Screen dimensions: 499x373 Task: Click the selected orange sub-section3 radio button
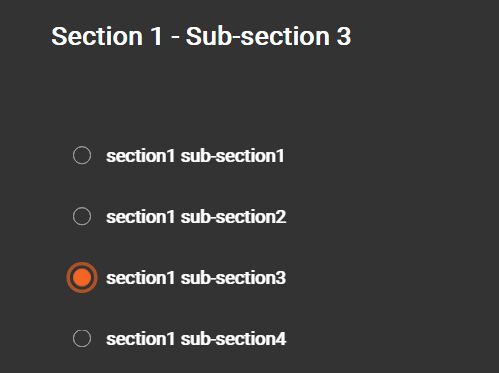(82, 278)
